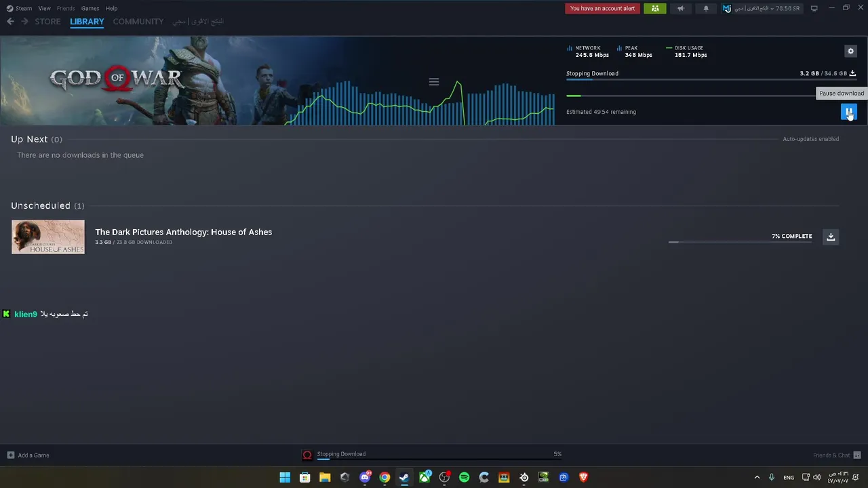Open Microsoft Store from the taskbar

click(x=305, y=477)
